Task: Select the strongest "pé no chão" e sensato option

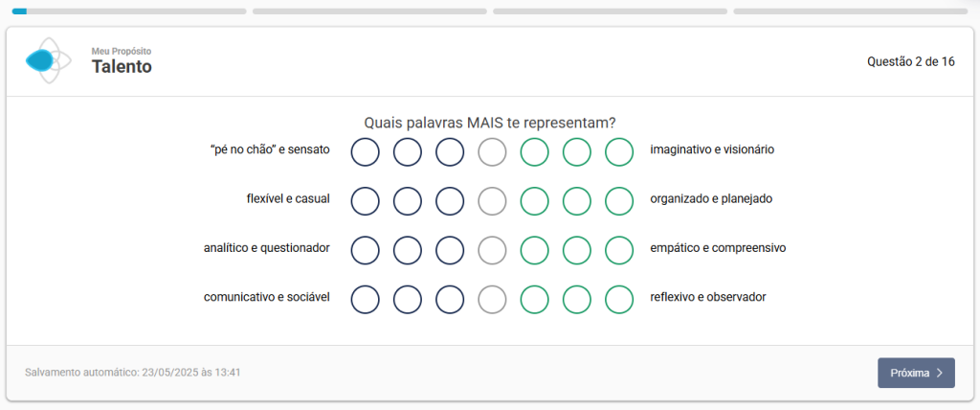Action: [366, 151]
